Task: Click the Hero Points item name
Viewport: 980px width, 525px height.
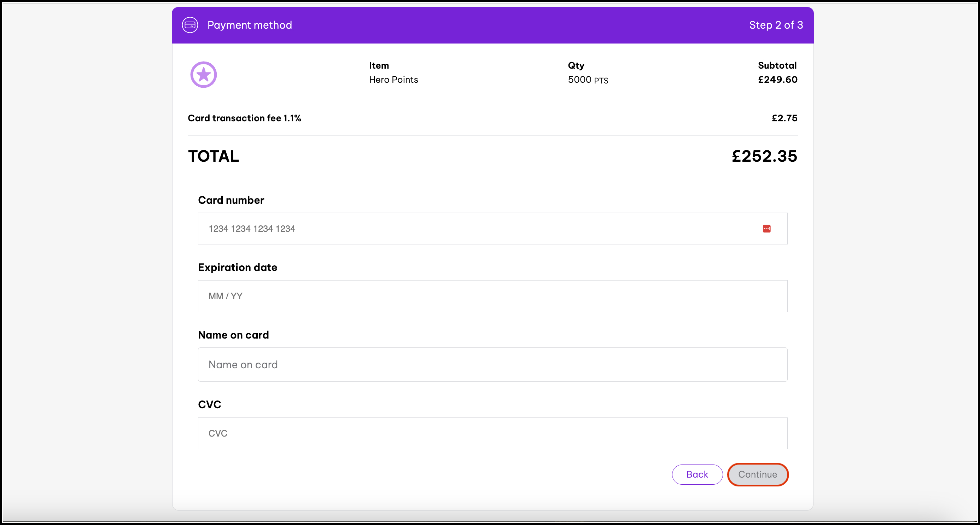Action: pos(393,80)
